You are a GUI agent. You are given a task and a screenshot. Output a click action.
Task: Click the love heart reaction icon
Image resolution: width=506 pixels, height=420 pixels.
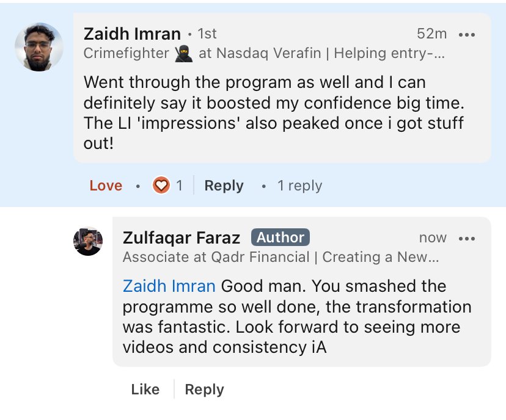click(161, 185)
